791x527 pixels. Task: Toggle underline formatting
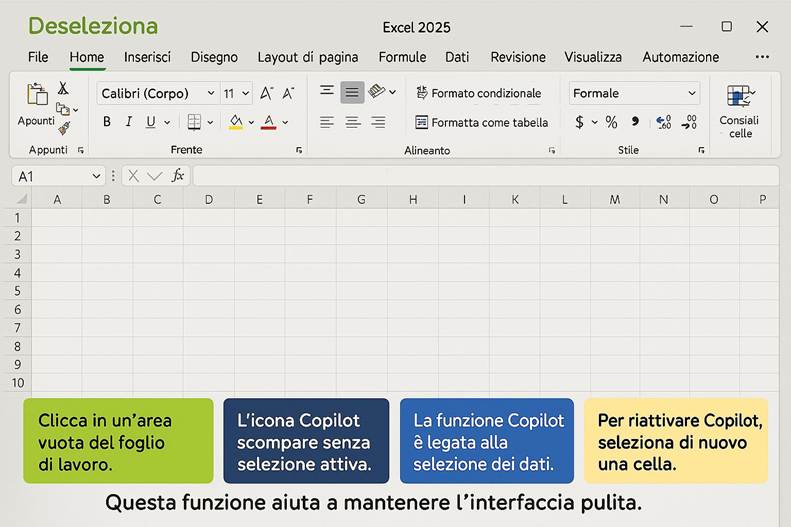point(150,122)
